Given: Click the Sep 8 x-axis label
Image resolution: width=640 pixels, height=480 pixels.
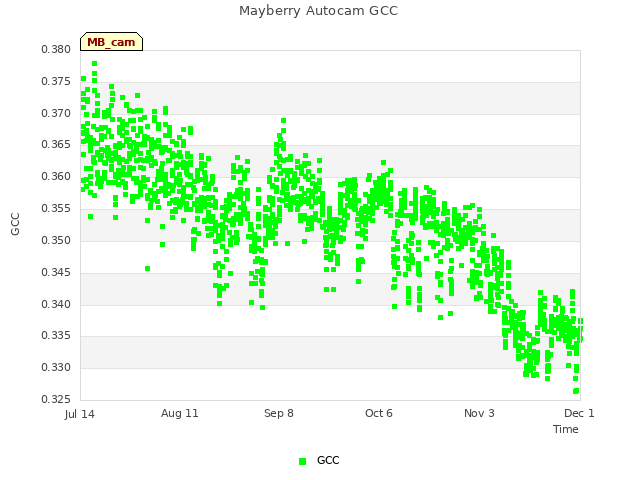Looking at the screenshot, I should pos(279,413).
